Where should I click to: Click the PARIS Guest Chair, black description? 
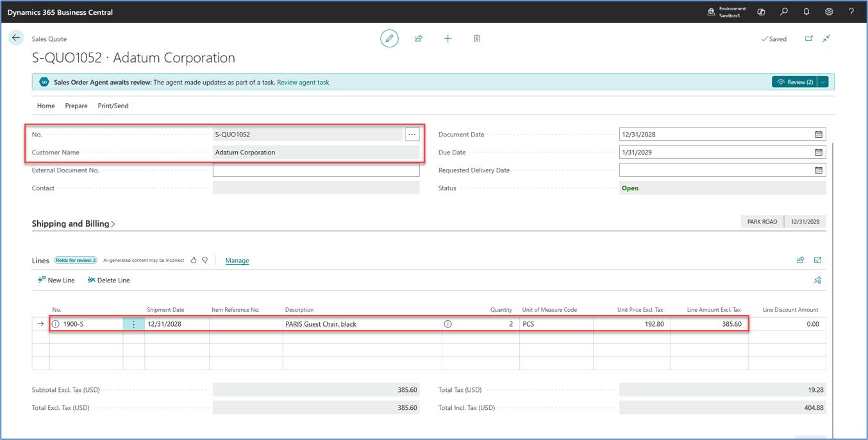[321, 324]
